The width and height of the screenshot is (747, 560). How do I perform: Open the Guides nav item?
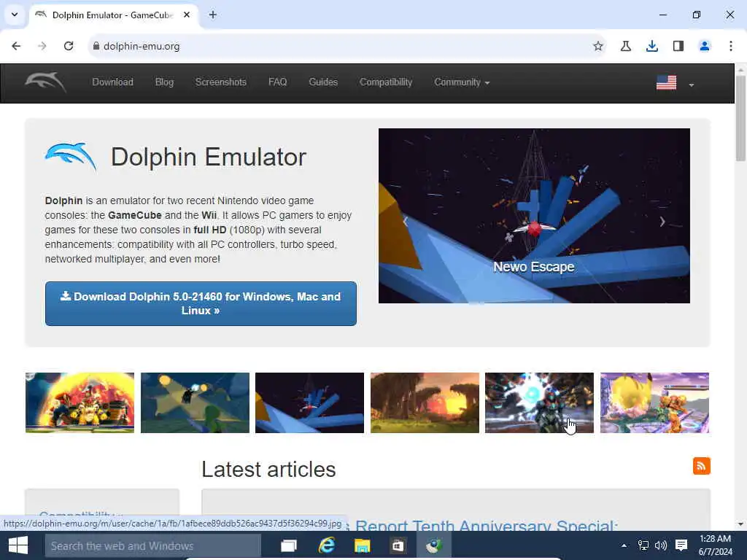(x=323, y=82)
